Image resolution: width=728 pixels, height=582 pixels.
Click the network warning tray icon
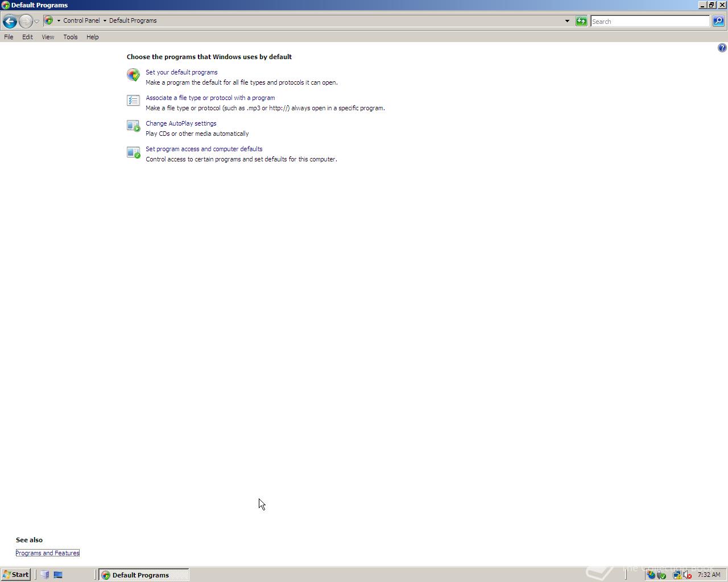[677, 575]
